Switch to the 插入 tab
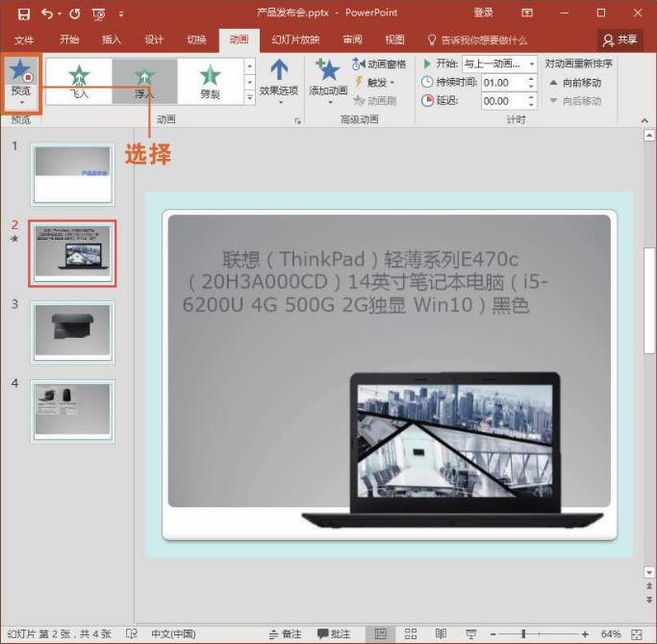 pos(111,39)
